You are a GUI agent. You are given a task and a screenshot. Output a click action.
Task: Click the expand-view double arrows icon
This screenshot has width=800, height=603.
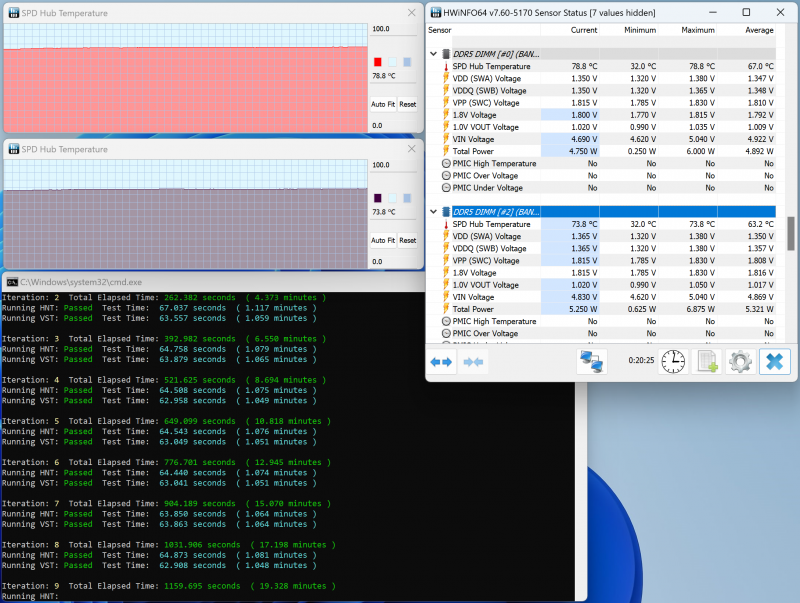(441, 361)
